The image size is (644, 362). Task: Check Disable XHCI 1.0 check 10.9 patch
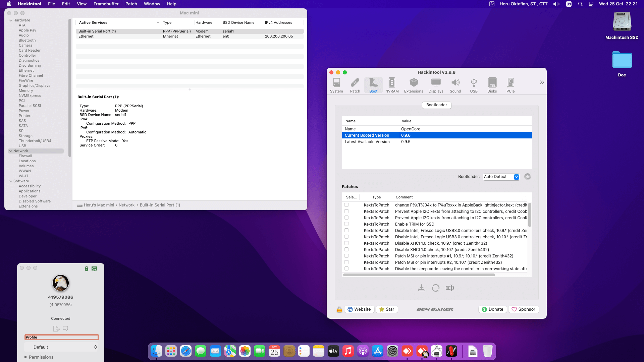[x=346, y=243]
